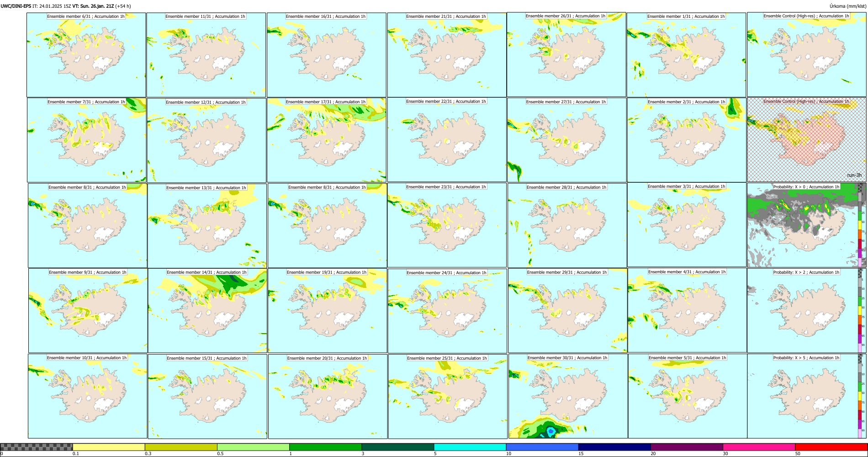Image resolution: width=868 pixels, height=457 pixels.
Task: Select the Ensemble member 20/31 map
Action: click(328, 397)
